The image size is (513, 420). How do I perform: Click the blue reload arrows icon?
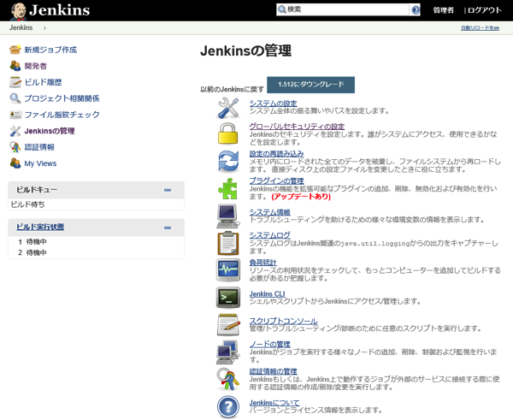(228, 161)
